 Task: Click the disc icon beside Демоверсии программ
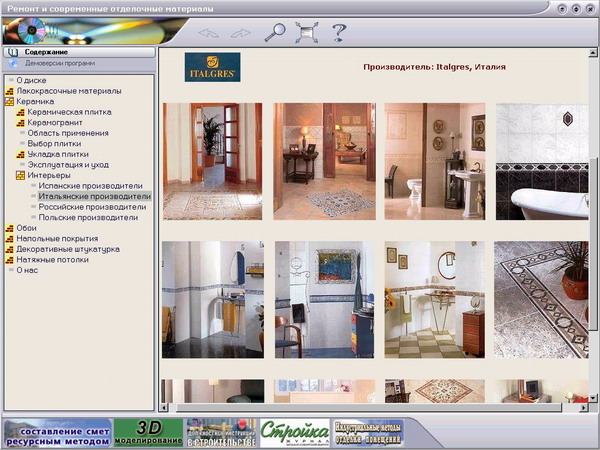13,63
